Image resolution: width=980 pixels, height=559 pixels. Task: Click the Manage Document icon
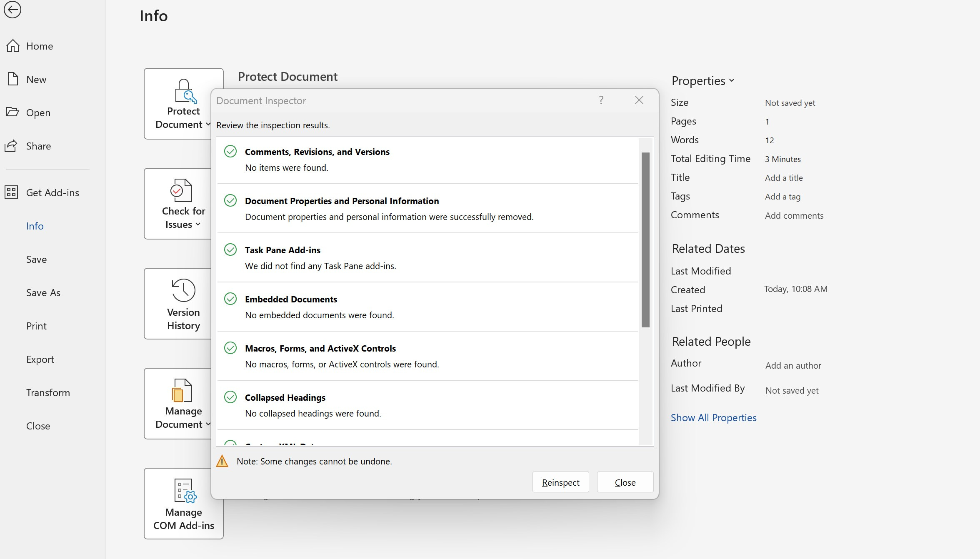click(x=182, y=390)
